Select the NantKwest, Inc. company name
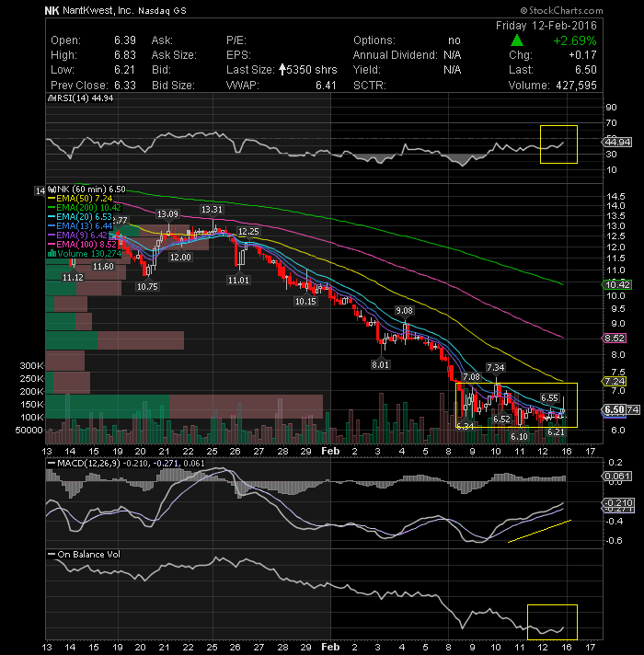 [98, 10]
